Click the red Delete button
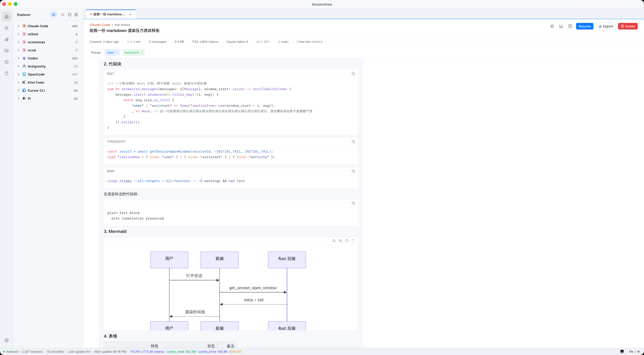This screenshot has width=644, height=355. coord(628,26)
